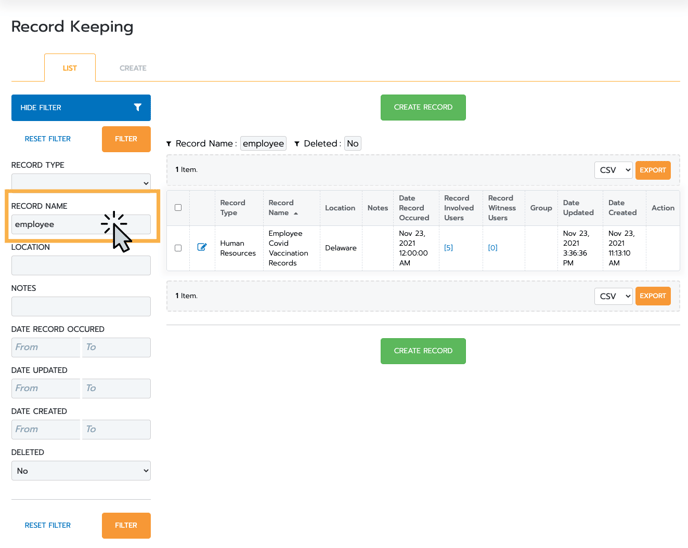This screenshot has width=688, height=548.
Task: Click the Location filter input field
Action: 81,265
